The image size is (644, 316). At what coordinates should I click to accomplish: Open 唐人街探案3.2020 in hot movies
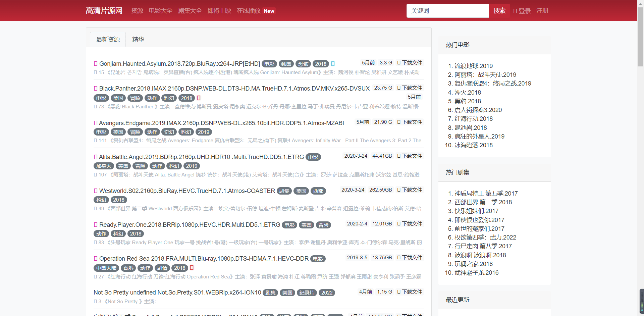478,110
